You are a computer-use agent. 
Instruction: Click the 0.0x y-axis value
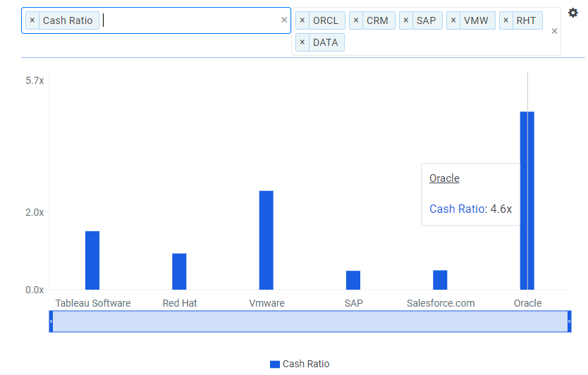click(35, 290)
